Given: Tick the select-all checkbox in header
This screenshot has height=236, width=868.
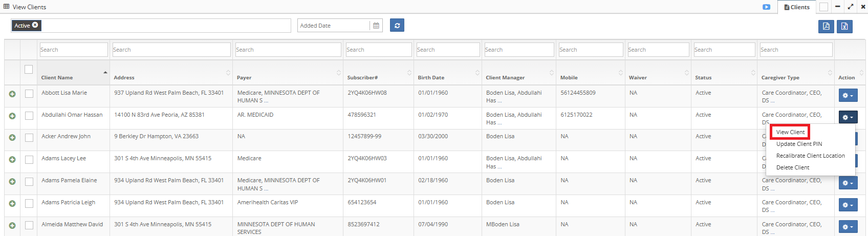Looking at the screenshot, I should tap(29, 70).
